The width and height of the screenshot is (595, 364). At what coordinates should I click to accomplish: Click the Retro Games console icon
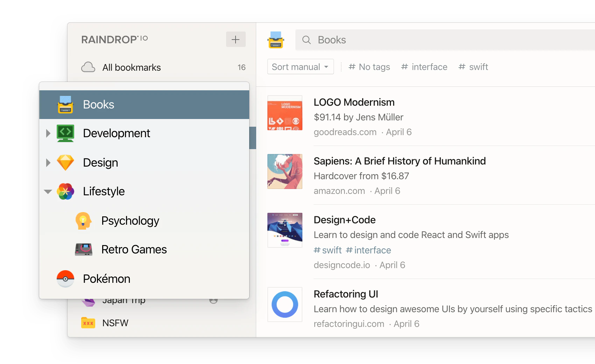84,250
